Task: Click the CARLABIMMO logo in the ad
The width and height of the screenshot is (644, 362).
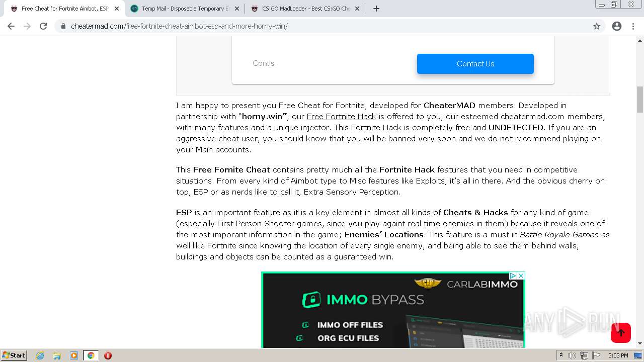Action: [x=466, y=284]
